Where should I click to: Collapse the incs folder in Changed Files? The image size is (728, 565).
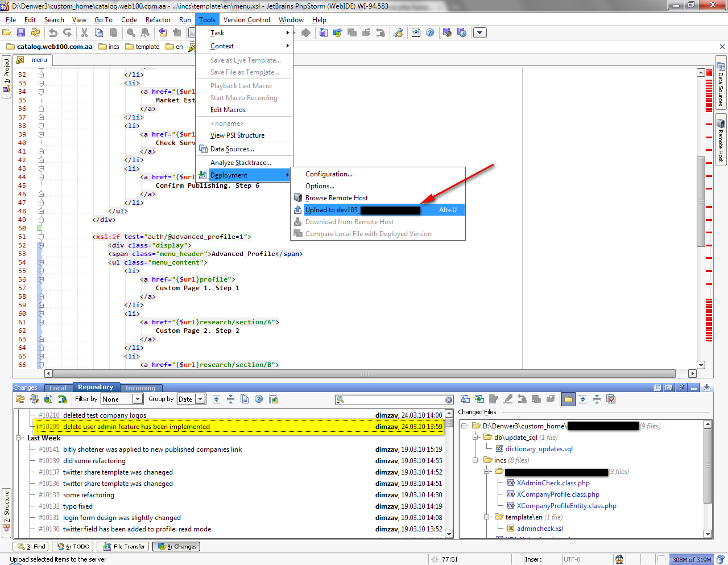coord(475,460)
